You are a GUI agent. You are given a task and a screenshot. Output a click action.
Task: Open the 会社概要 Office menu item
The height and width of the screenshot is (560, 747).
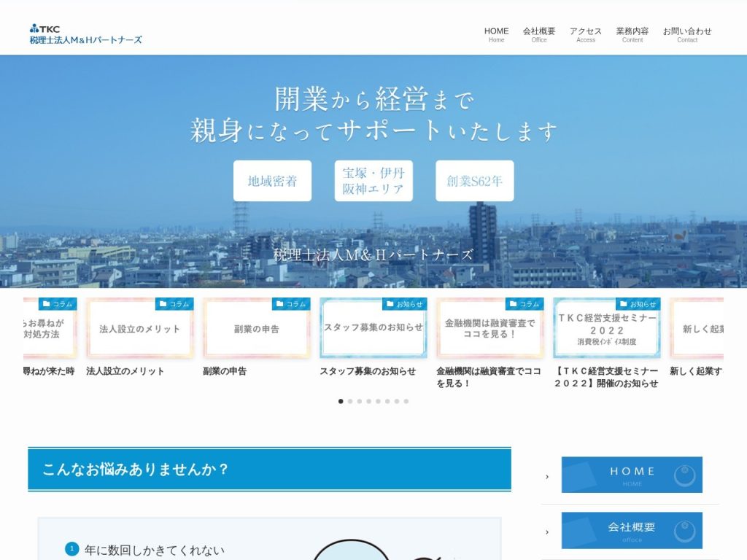539,35
